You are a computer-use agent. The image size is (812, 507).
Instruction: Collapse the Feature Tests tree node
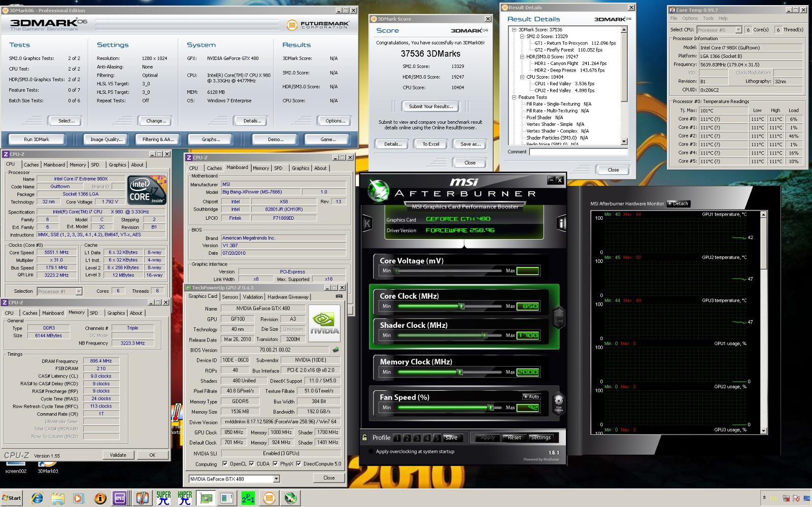click(514, 97)
